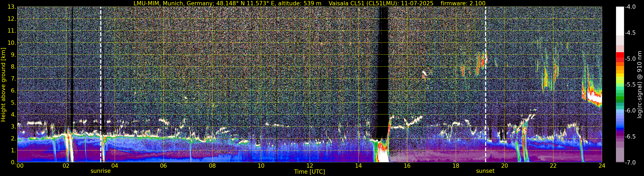The height and width of the screenshot is (176, 644).
Task: Click the '04' time tick label
Action: [115, 166]
